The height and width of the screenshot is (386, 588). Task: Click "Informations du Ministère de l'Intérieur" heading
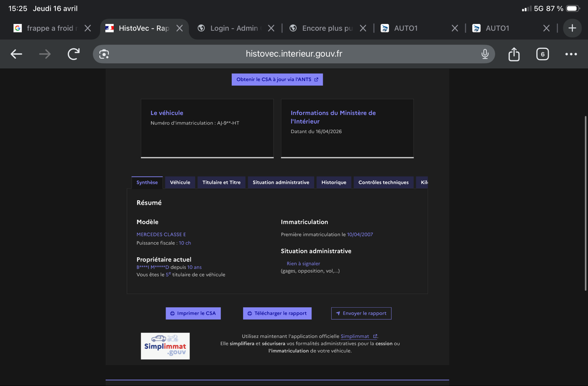[x=333, y=117]
